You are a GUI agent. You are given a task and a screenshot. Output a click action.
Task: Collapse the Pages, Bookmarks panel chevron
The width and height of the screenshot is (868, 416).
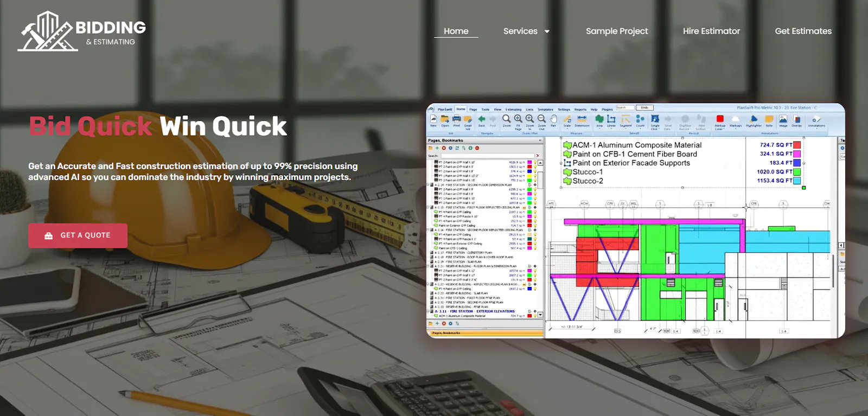pos(540,140)
